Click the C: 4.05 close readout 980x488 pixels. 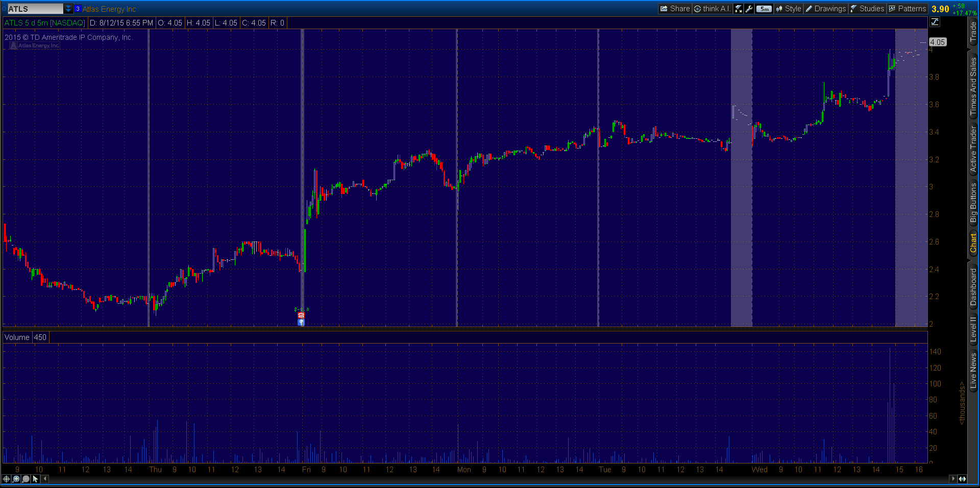(x=254, y=23)
